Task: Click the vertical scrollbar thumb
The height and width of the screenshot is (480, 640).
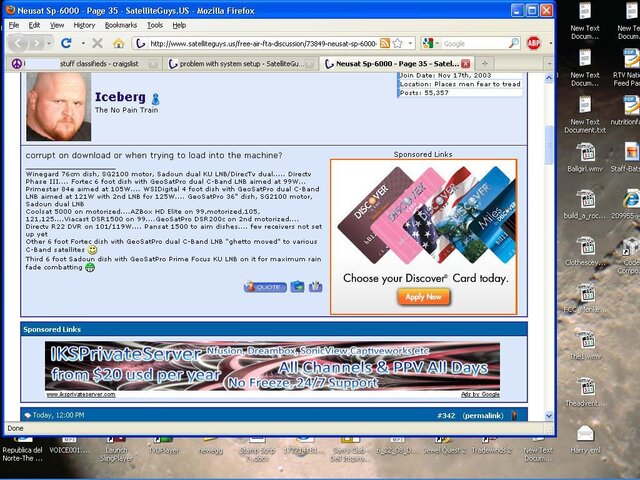Action: 549,145
